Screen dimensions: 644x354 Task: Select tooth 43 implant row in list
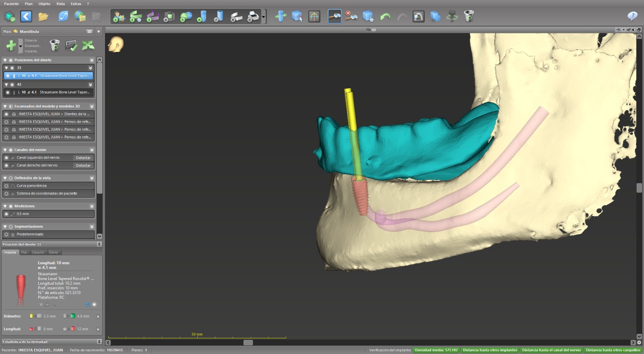click(x=49, y=92)
